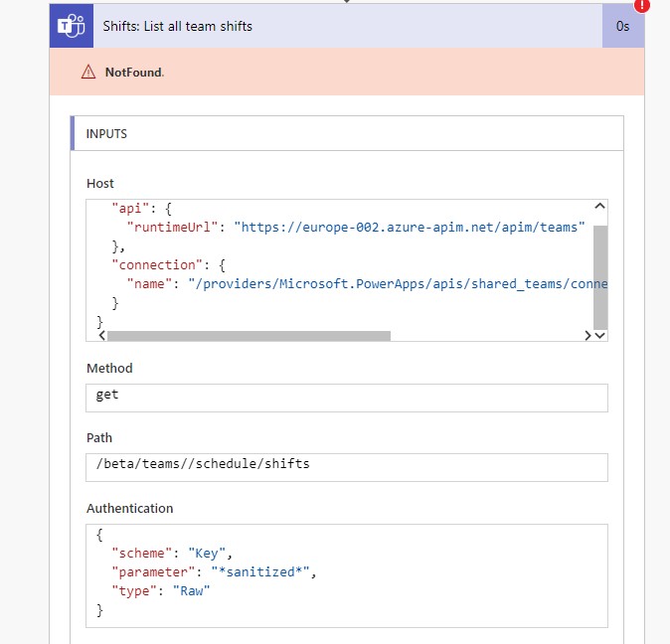Click the Authentication JSON box

347,576
